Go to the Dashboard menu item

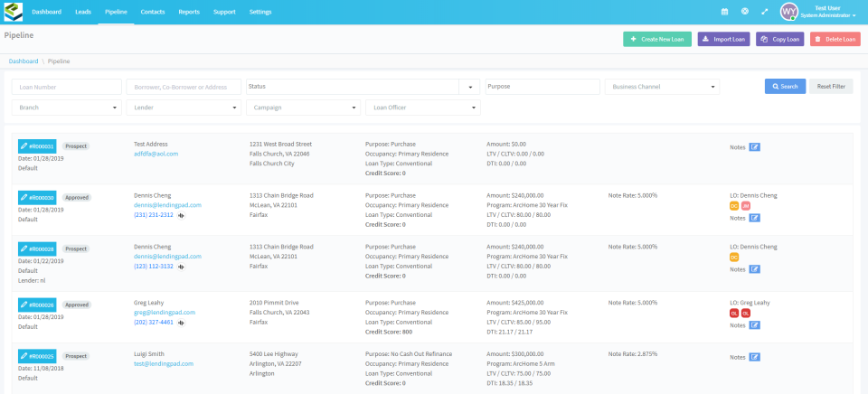tap(46, 12)
